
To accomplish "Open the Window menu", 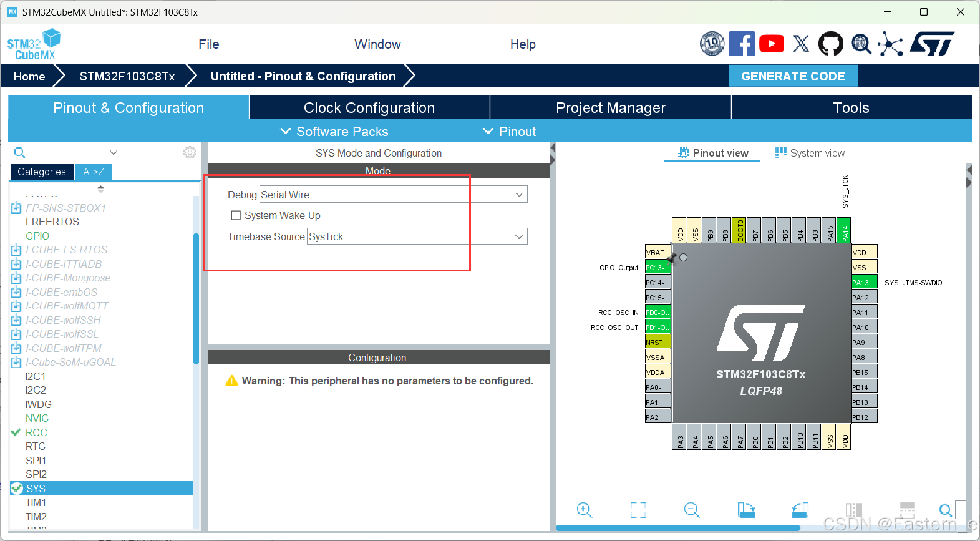I will 377,44.
